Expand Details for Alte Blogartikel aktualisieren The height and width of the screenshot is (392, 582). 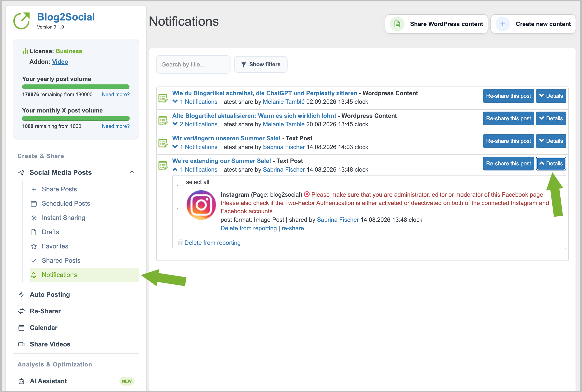click(551, 118)
